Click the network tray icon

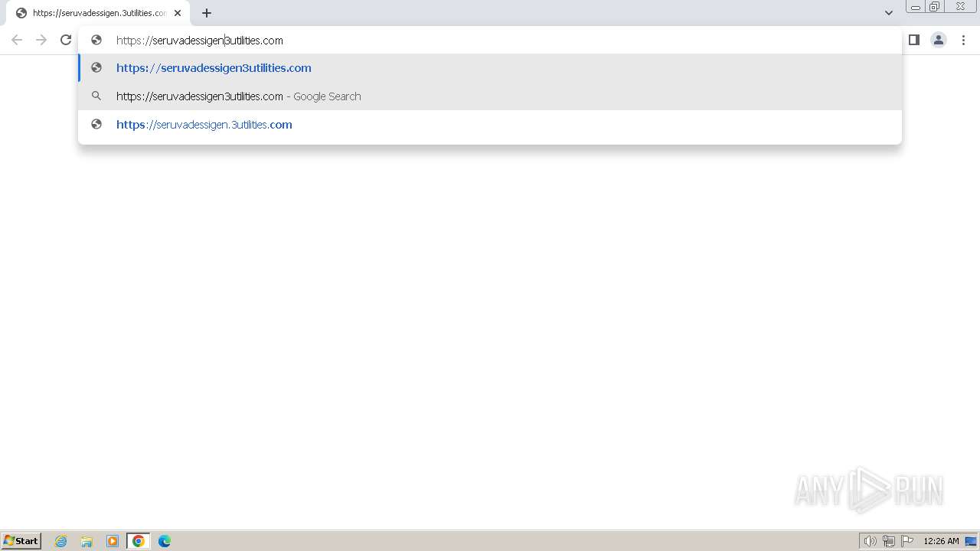click(889, 541)
